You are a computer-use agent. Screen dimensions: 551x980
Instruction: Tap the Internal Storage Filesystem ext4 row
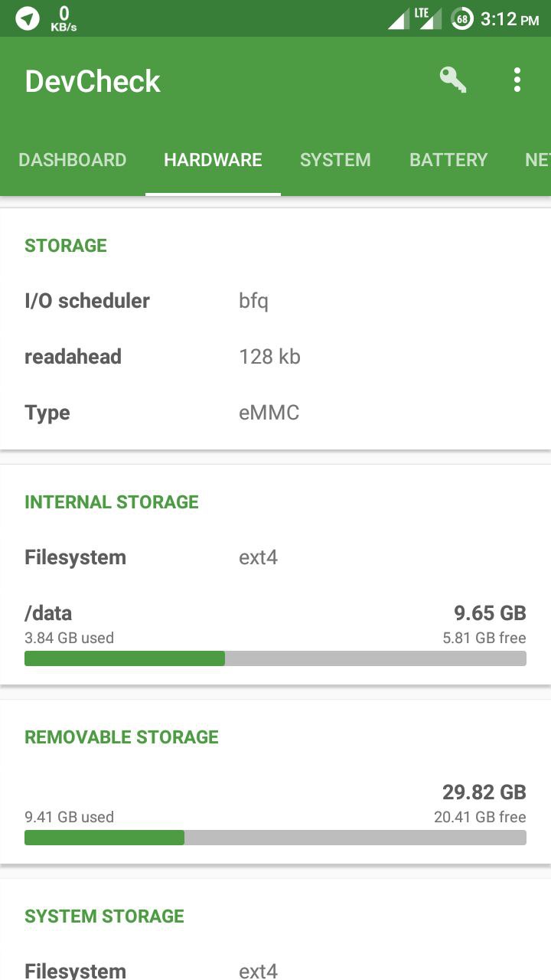[275, 557]
